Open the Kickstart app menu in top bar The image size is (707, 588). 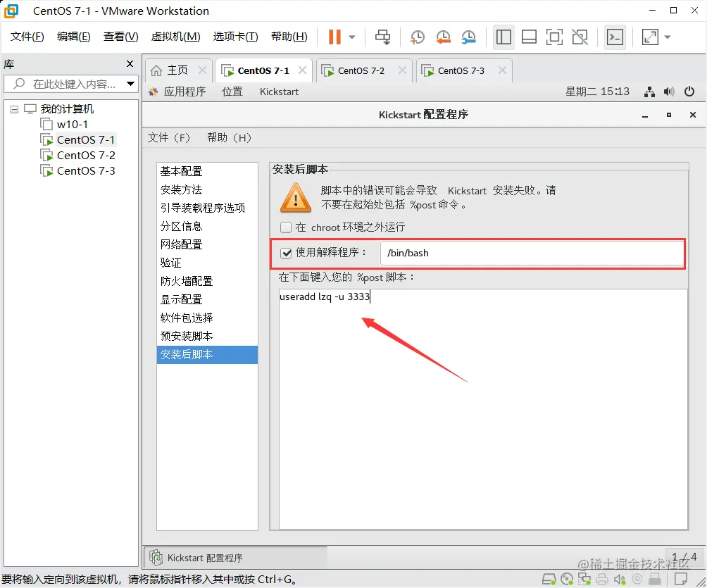tap(279, 92)
